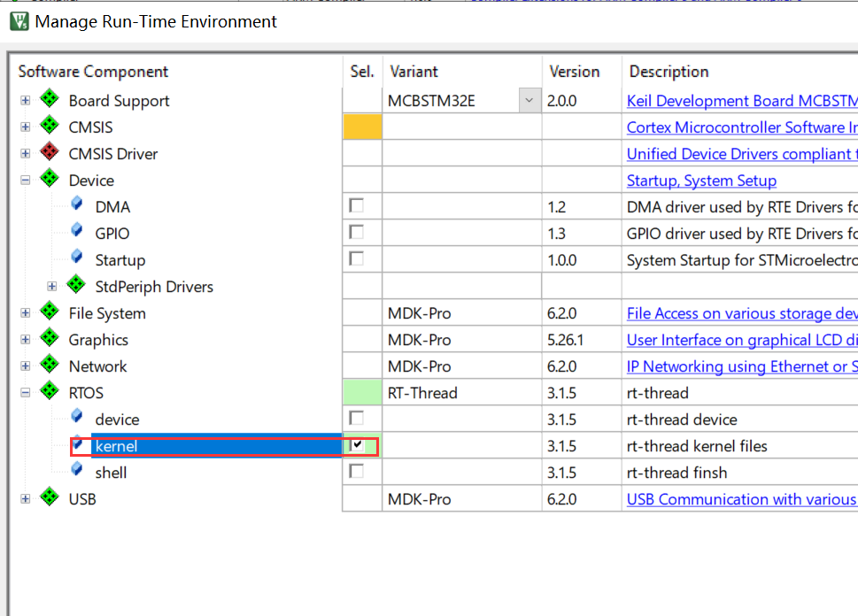Enable the device component checkbox
This screenshot has height=616, width=858.
point(356,419)
